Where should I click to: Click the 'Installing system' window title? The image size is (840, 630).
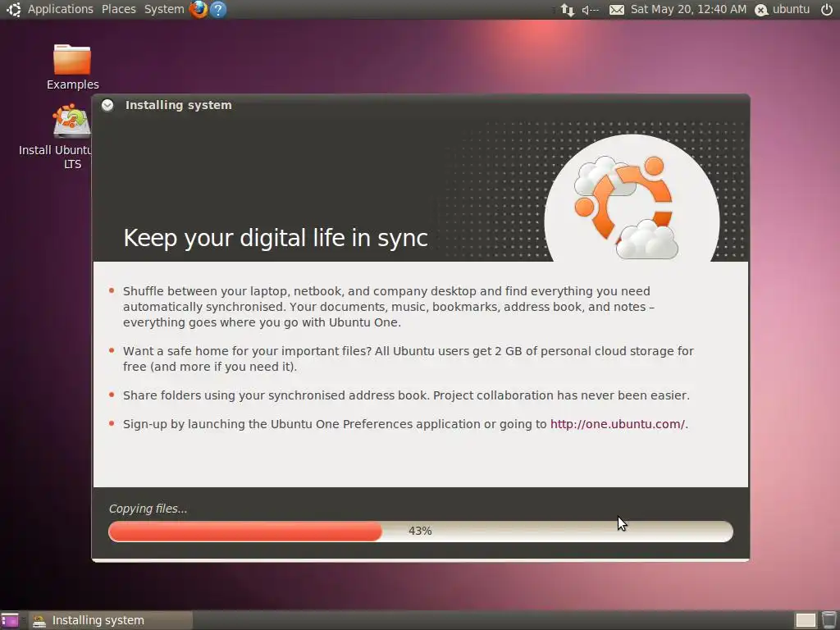tap(178, 105)
